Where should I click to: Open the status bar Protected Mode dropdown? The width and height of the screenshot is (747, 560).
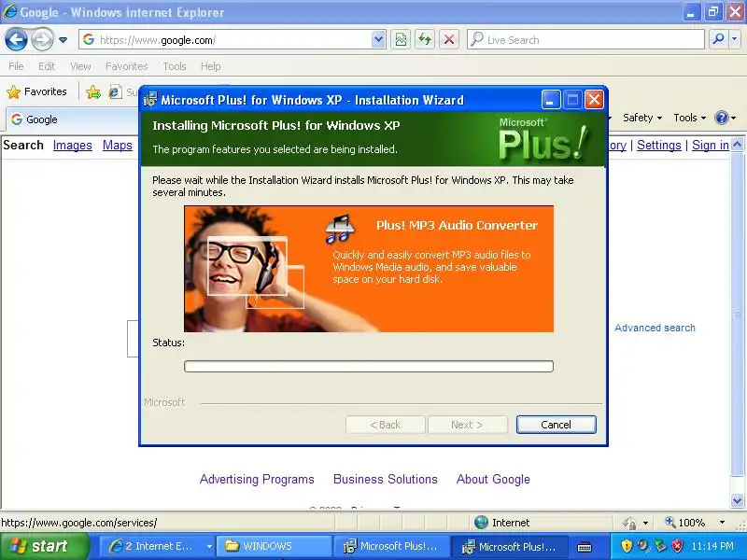click(x=645, y=523)
